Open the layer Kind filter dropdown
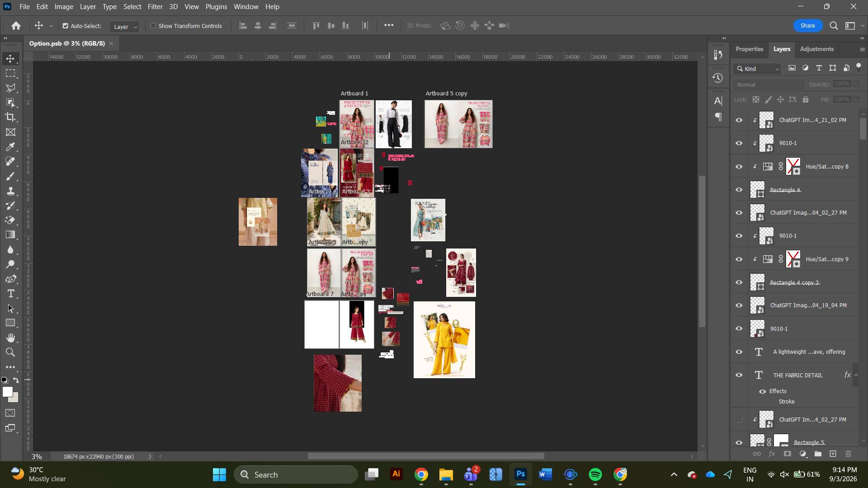 pos(758,69)
